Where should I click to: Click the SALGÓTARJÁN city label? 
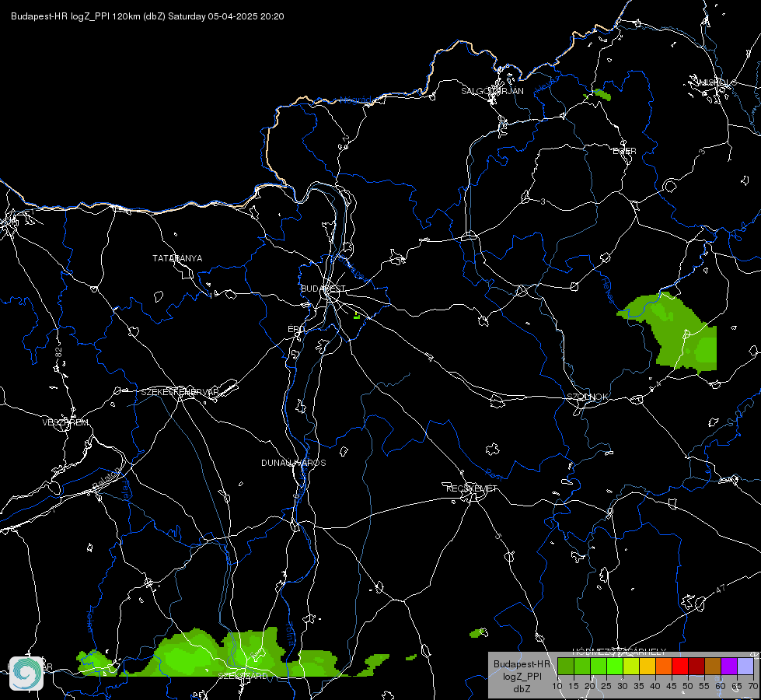[492, 91]
